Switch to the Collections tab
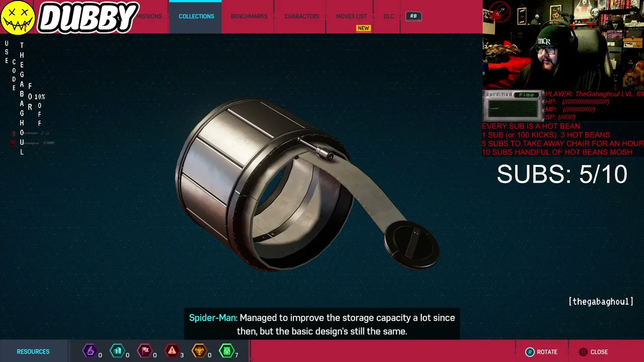 tap(196, 16)
